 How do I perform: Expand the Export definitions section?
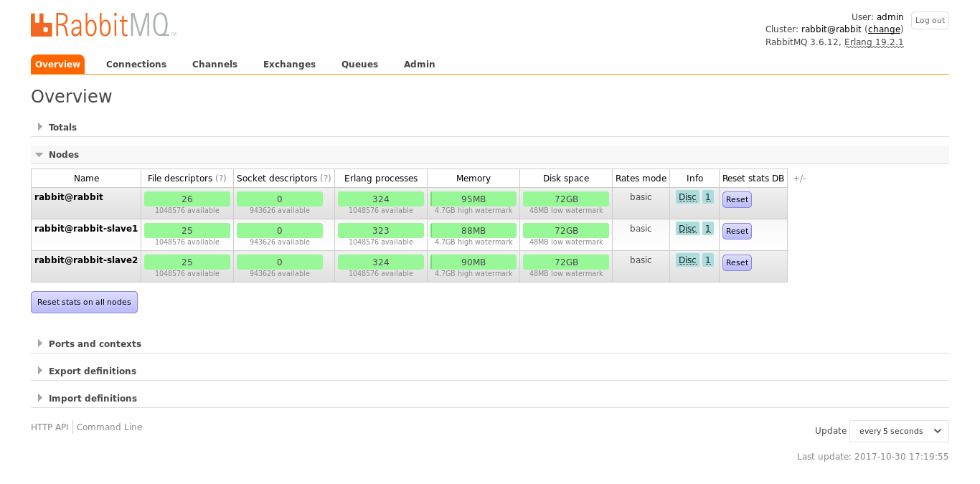pos(92,371)
